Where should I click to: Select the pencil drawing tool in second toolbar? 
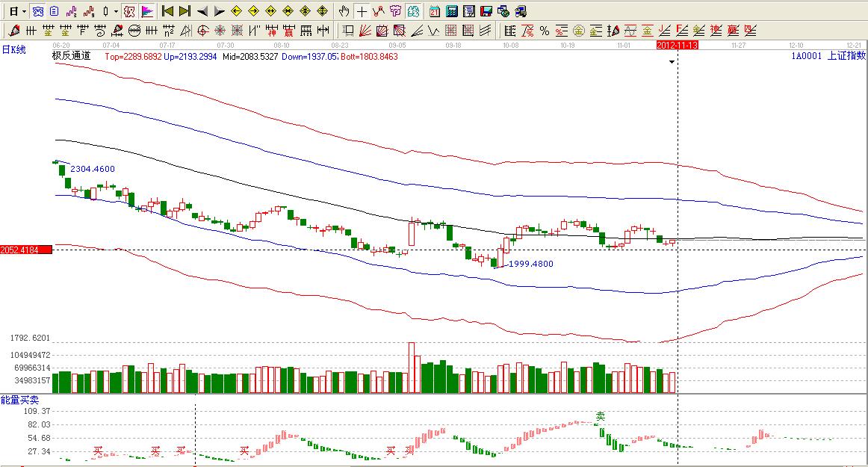tap(13, 31)
